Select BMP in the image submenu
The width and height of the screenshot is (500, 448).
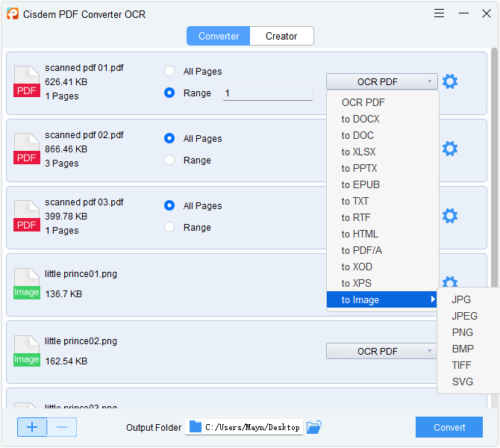[468, 349]
